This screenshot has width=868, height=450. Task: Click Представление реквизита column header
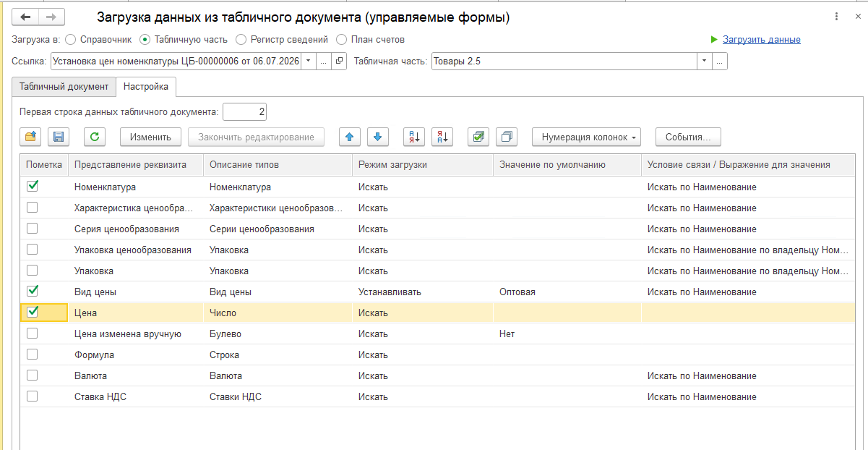pyautogui.click(x=136, y=165)
